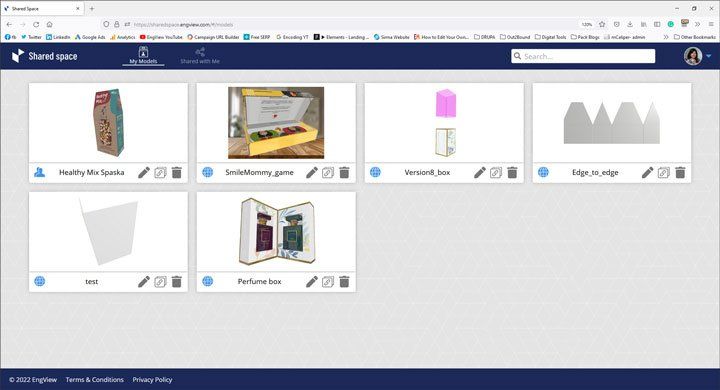This screenshot has height=390, width=720.
Task: Delete the Healthy Mix Spaska model
Action: [176, 173]
